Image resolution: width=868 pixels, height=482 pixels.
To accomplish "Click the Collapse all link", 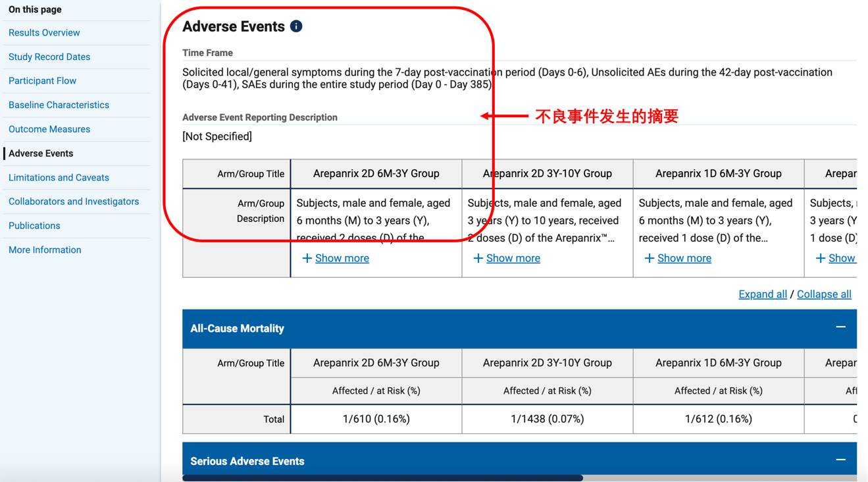I will 824,294.
